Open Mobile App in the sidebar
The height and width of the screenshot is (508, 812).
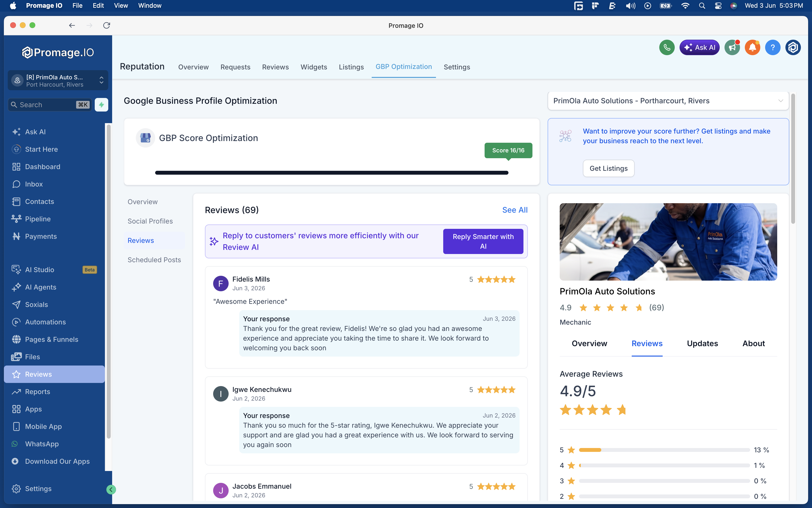click(x=54, y=427)
